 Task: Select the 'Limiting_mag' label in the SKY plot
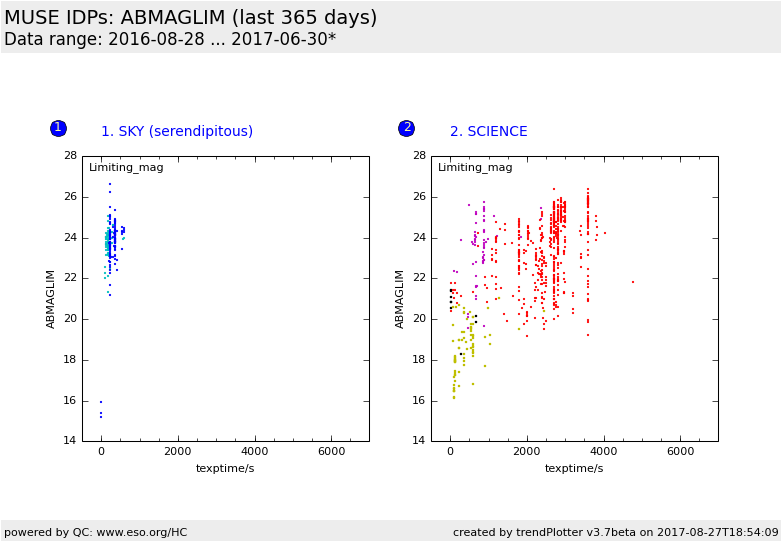click(x=126, y=167)
